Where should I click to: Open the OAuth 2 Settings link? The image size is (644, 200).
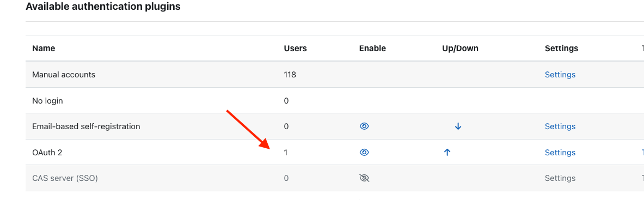560,153
